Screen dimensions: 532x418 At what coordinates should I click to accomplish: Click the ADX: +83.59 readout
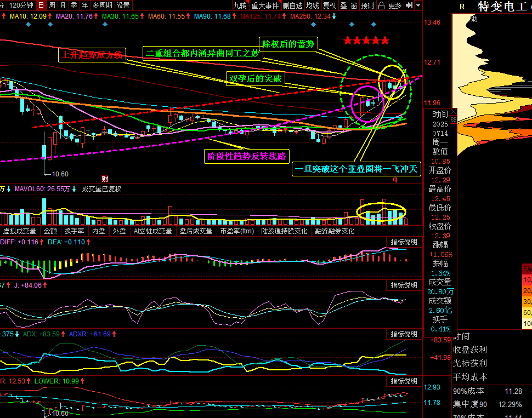(41, 334)
